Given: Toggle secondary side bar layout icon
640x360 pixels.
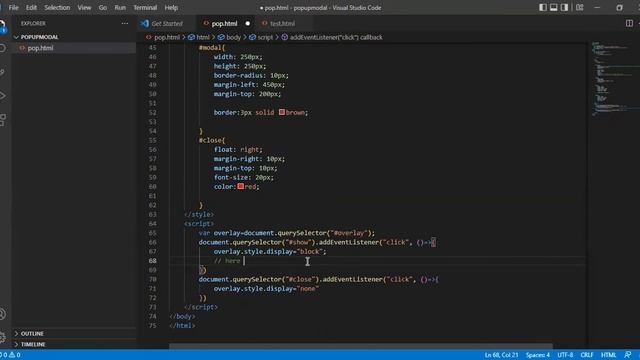Looking at the screenshot, I should point(564,7).
